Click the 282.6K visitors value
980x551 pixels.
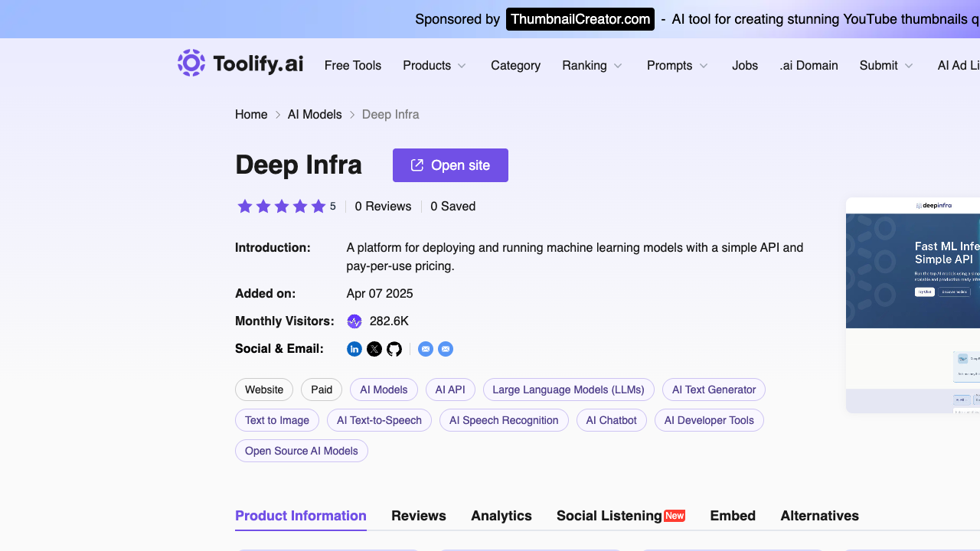click(x=389, y=321)
